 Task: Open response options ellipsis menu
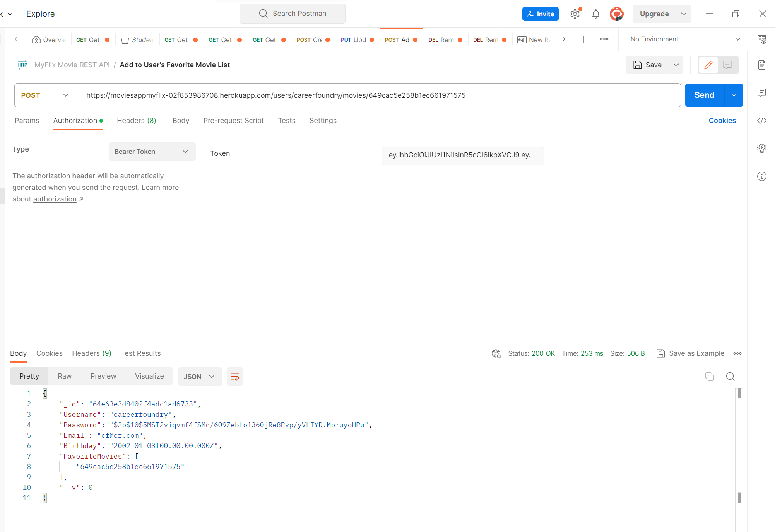737,353
